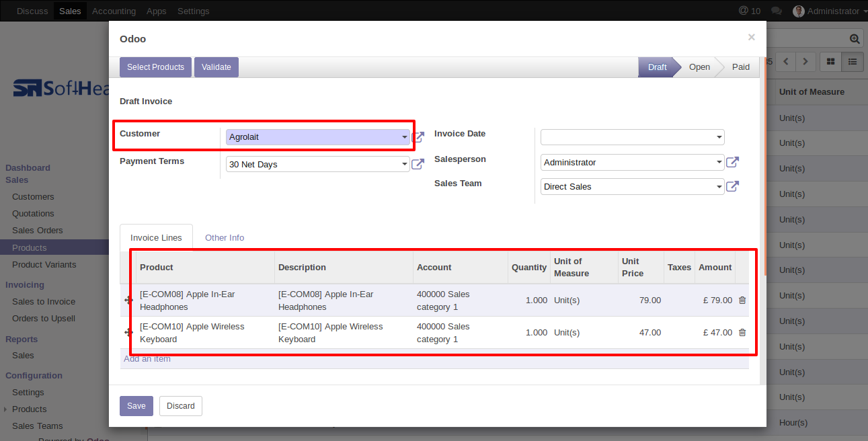Switch to the Invoice Lines tab

coord(156,237)
